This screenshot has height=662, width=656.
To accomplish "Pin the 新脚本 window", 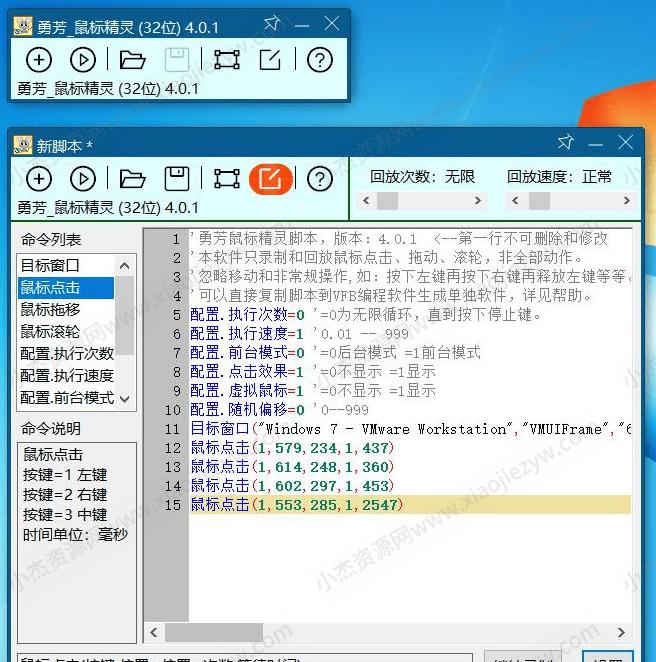I will [x=565, y=142].
